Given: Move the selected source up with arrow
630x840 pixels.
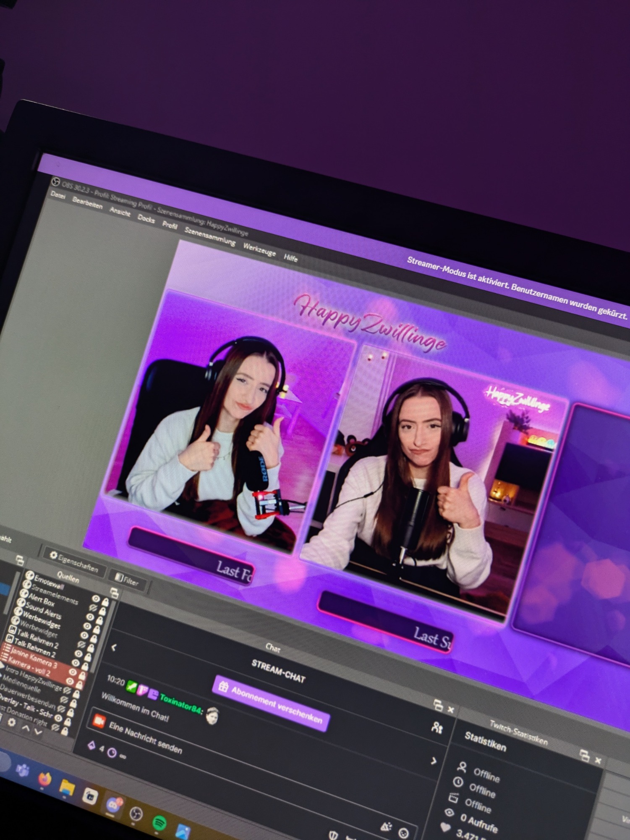Looking at the screenshot, I should point(26,727).
